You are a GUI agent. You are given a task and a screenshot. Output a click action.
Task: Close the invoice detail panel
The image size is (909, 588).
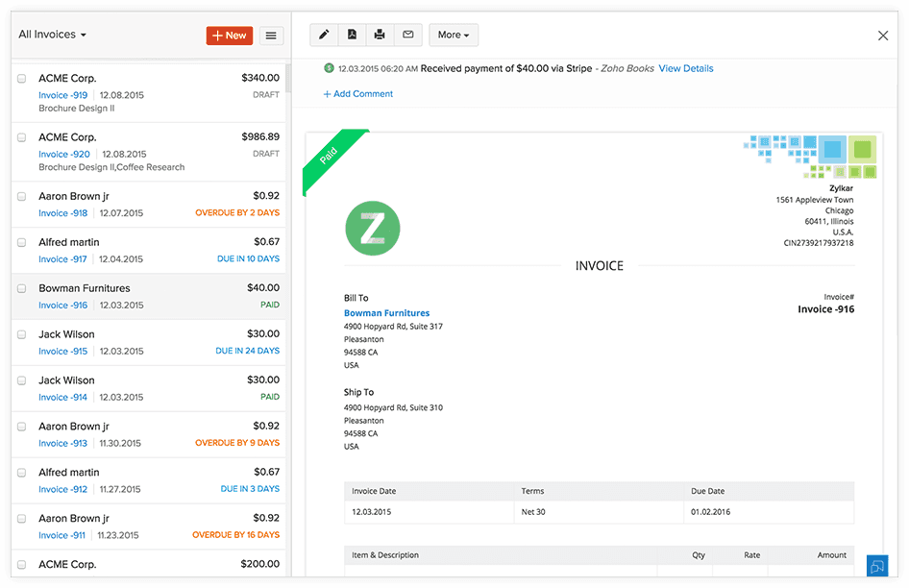(x=883, y=36)
